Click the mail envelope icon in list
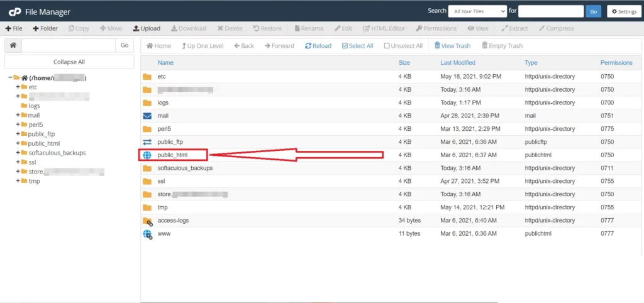 [x=147, y=116]
